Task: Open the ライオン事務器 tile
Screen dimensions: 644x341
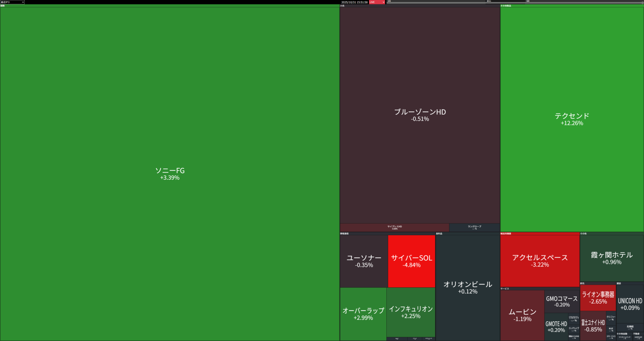Action: (598, 297)
